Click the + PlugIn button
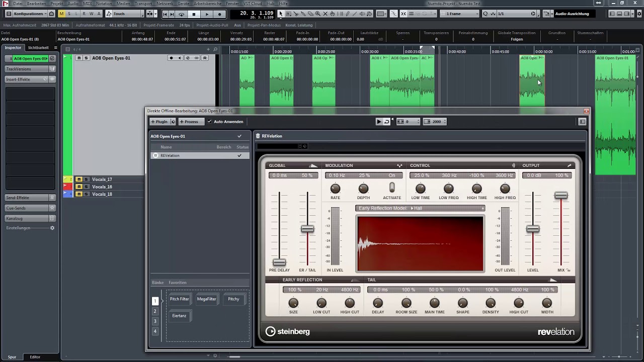Viewport: 644px width, 362px height. point(160,122)
